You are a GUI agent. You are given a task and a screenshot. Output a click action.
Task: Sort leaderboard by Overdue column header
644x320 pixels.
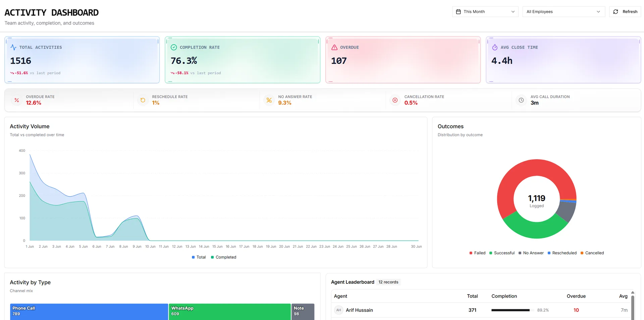click(576, 296)
